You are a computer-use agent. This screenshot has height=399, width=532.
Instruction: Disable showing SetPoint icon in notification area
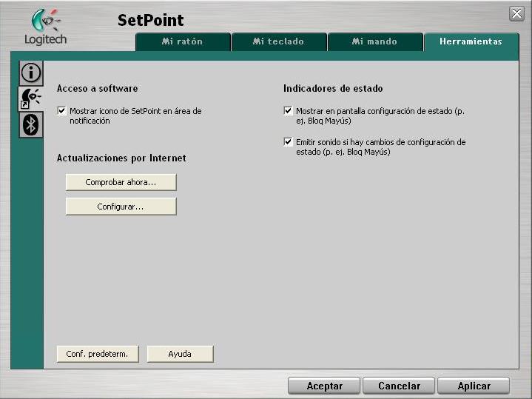point(61,111)
